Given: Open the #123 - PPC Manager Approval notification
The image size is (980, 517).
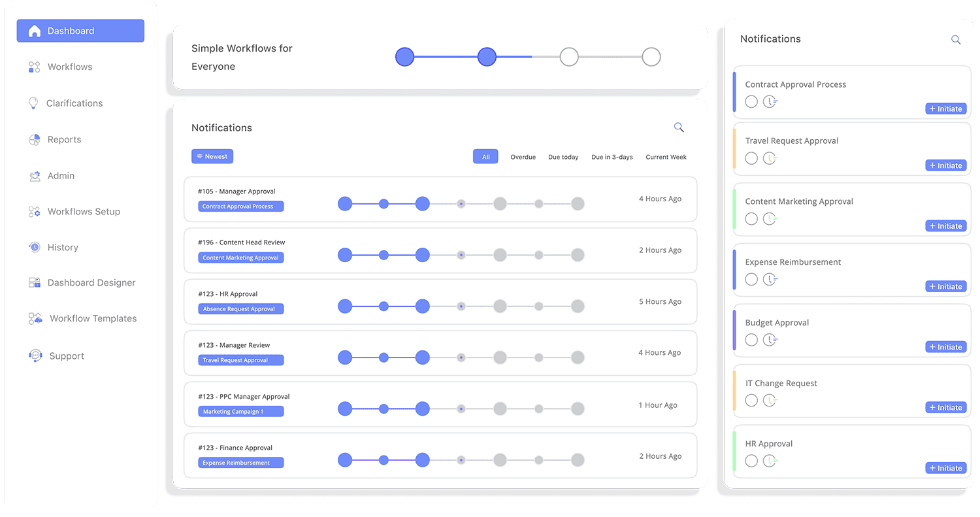Looking at the screenshot, I should pyautogui.click(x=440, y=405).
